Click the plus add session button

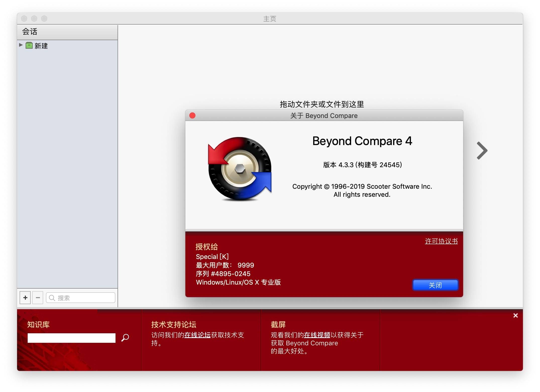25,298
